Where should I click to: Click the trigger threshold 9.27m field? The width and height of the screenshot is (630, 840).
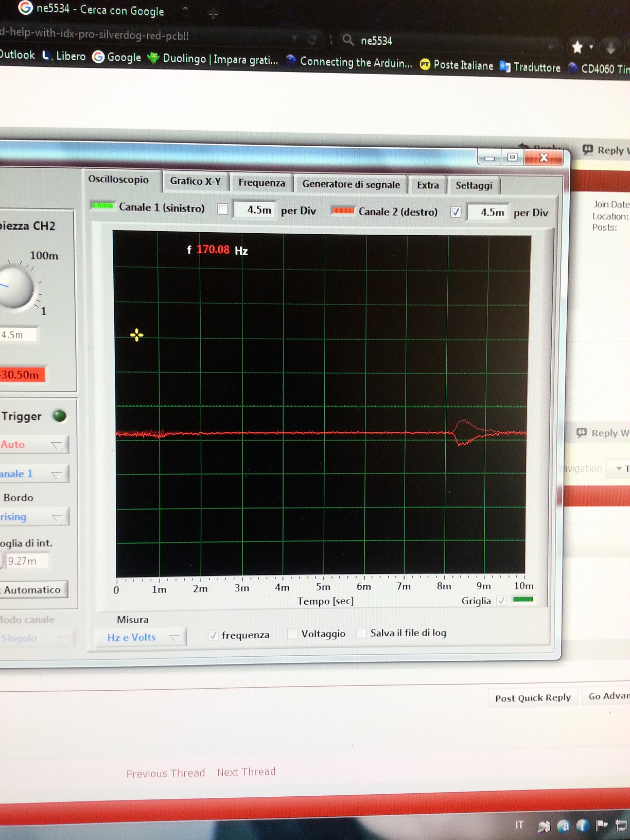(27, 561)
